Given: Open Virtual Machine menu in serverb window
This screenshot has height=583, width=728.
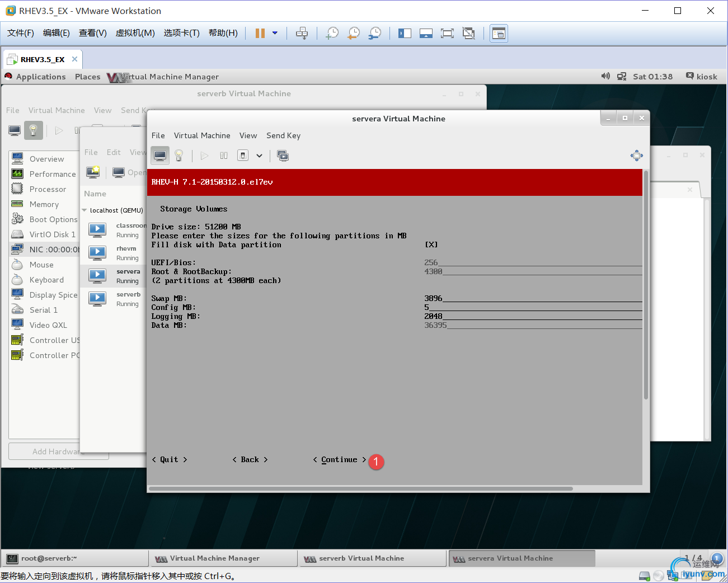Looking at the screenshot, I should coord(57,110).
